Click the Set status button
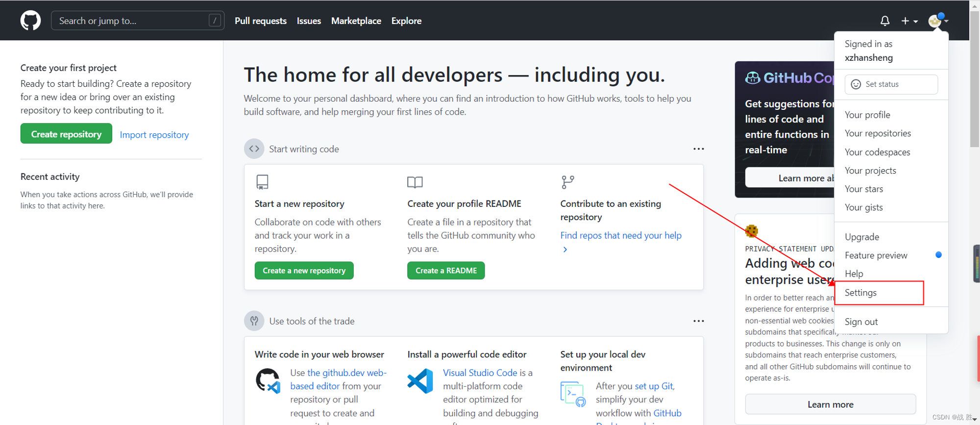Image resolution: width=980 pixels, height=425 pixels. pos(891,84)
